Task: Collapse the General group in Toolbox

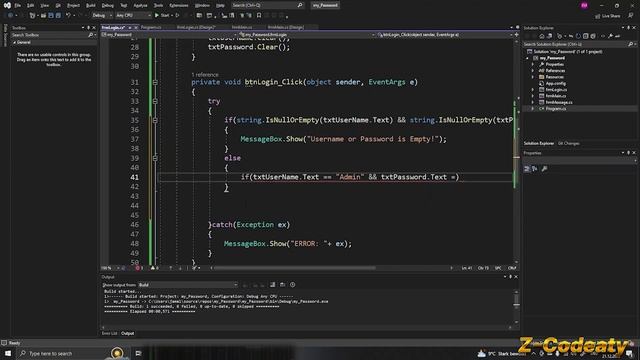Action: (15, 42)
